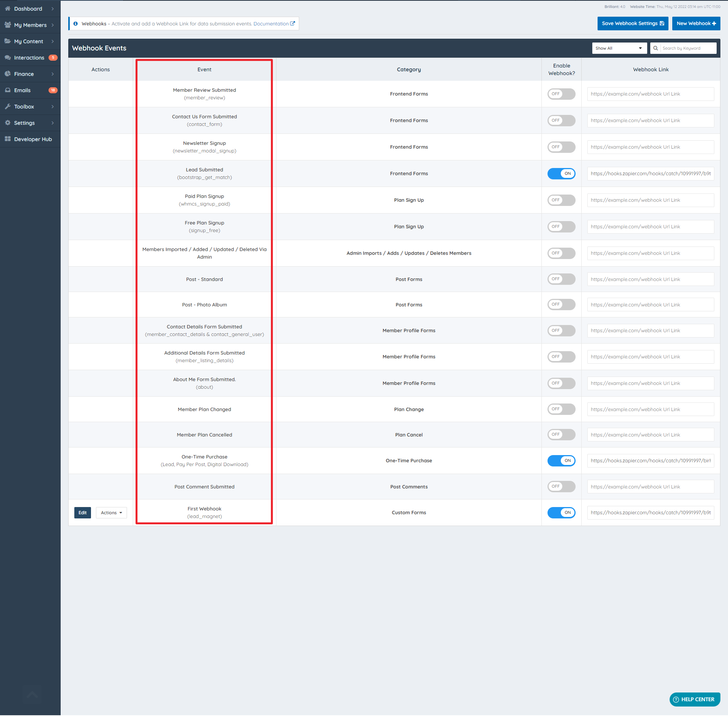Screen dimensions: 728x716
Task: Open the Finance sidebar section
Action: 24,74
